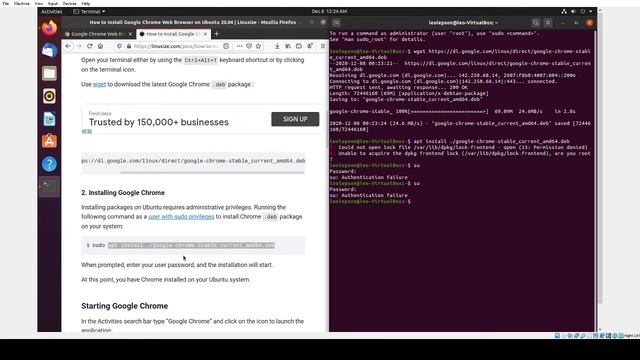Open Firefox from the Ubuntu dock
Viewport: 640px width, 360px height.
coord(49,29)
